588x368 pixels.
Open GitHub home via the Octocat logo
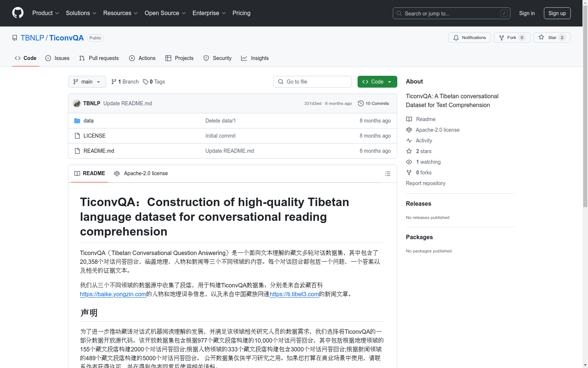point(18,13)
